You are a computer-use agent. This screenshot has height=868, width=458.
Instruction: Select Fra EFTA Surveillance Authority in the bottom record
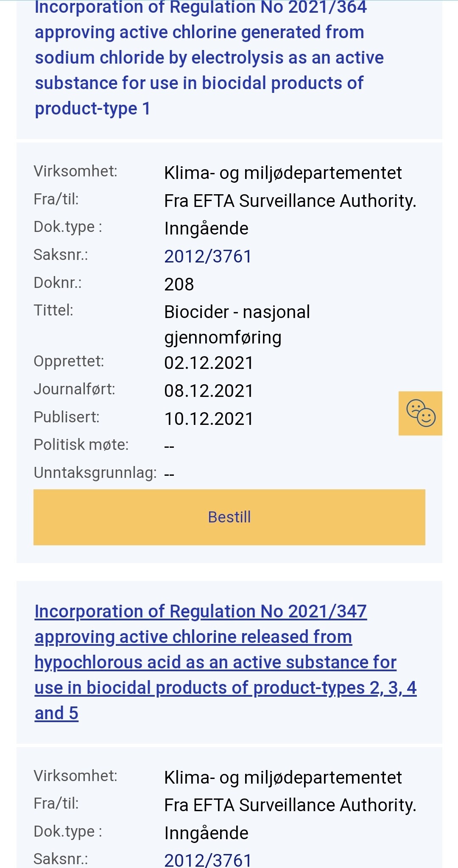click(x=290, y=805)
